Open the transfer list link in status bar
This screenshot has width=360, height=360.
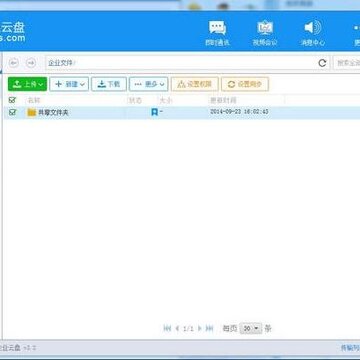pyautogui.click(x=350, y=348)
